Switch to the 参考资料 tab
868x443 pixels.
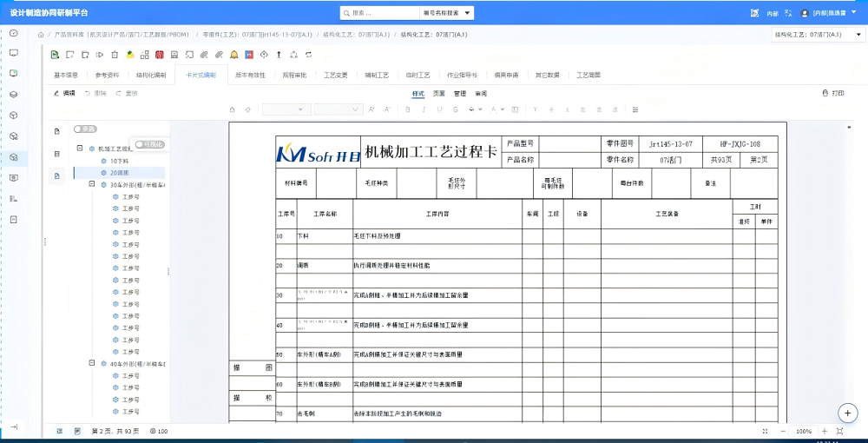point(107,75)
